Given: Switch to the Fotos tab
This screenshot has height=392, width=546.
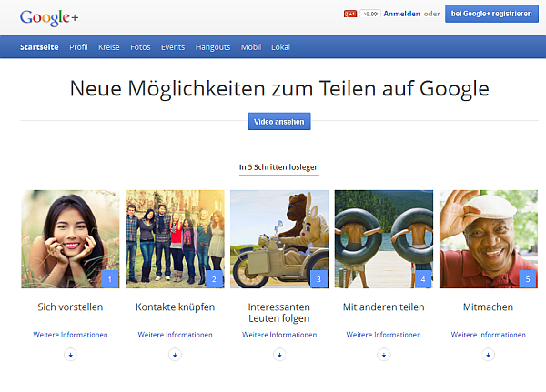Looking at the screenshot, I should 140,47.
